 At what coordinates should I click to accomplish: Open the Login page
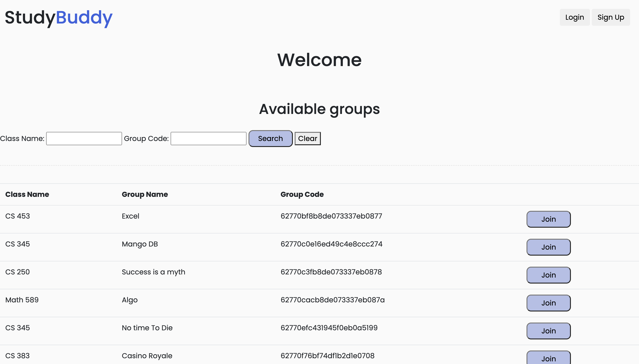tap(574, 17)
